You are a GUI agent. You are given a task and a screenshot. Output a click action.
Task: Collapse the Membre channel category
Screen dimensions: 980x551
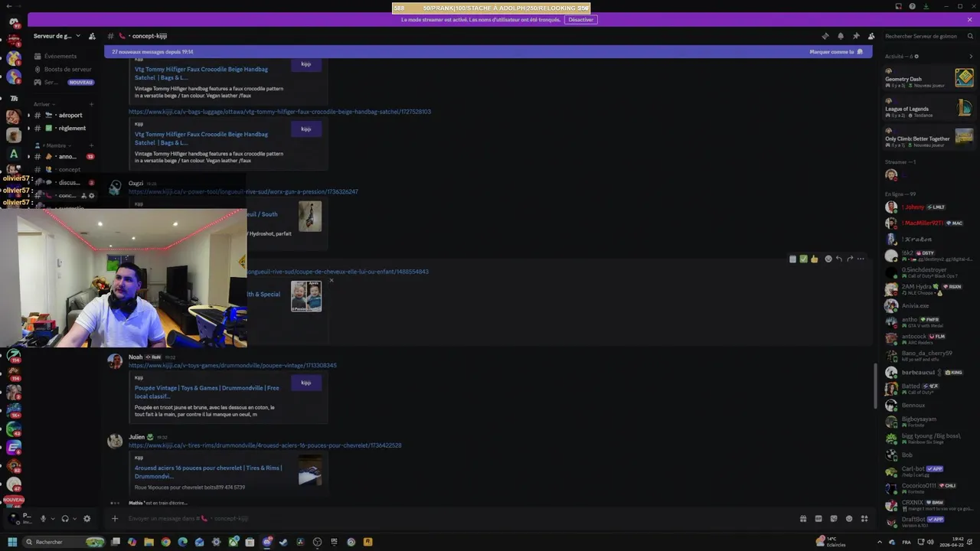click(x=52, y=145)
